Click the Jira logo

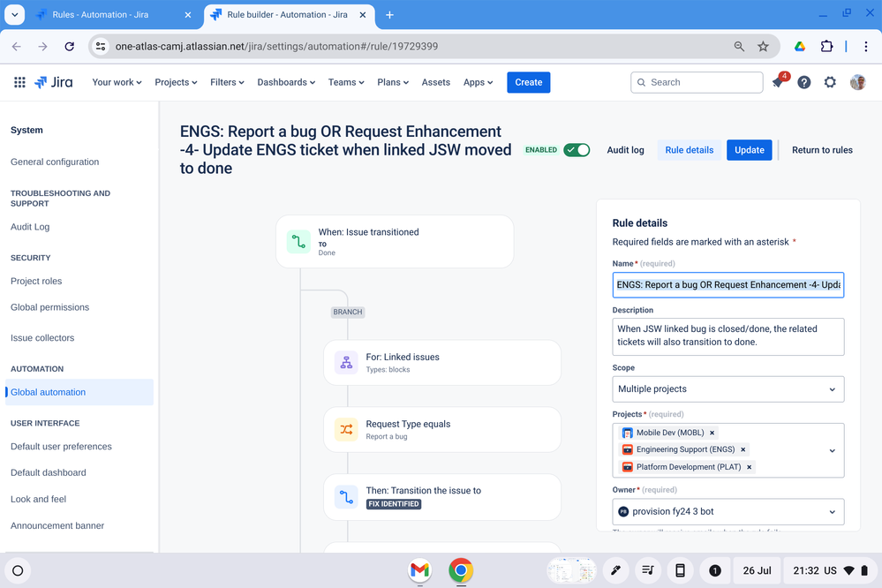[54, 82]
